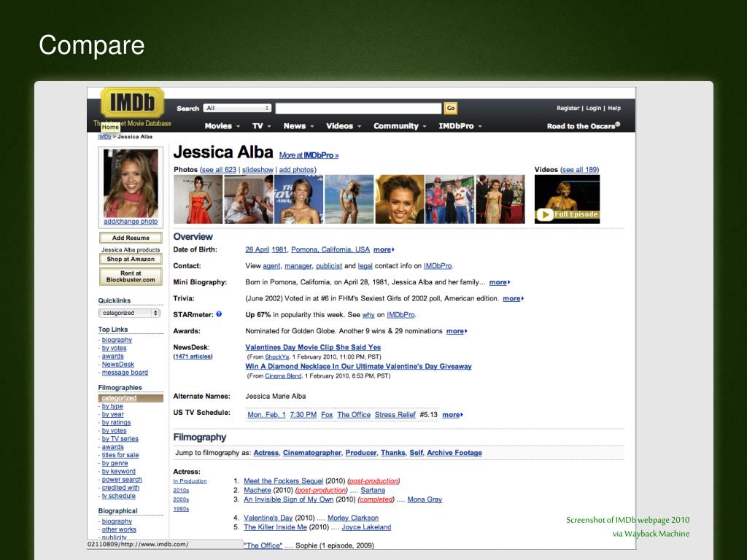Open the STARmeter why link
Image resolution: width=747 pixels, height=560 pixels.
[x=368, y=315]
